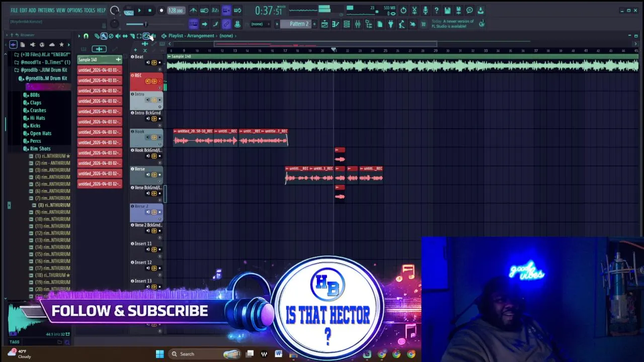This screenshot has height=362, width=644.
Task: Arm recording with the record button
Action: (x=161, y=10)
